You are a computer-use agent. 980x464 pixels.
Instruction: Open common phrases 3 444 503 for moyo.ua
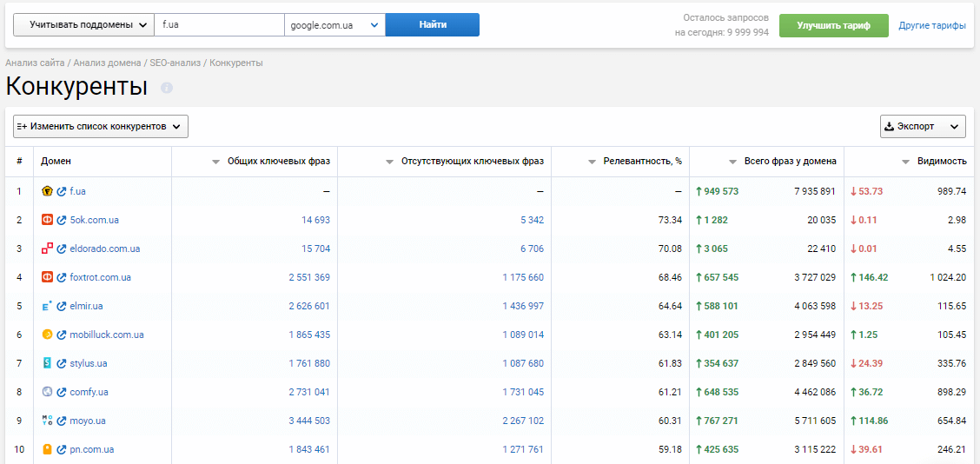coord(309,421)
